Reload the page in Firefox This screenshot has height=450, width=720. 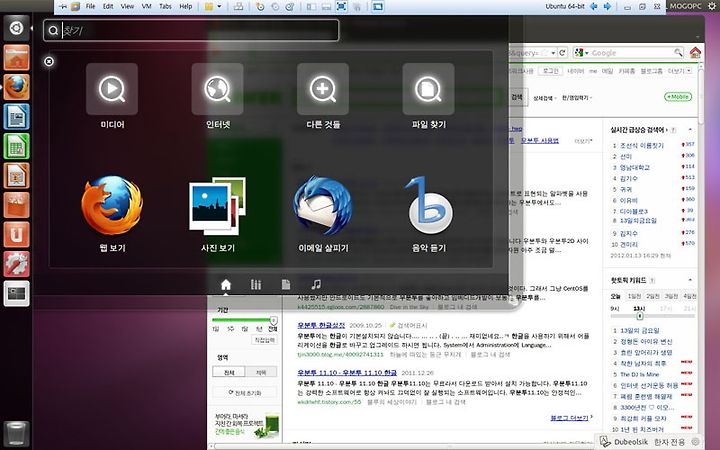[x=562, y=53]
